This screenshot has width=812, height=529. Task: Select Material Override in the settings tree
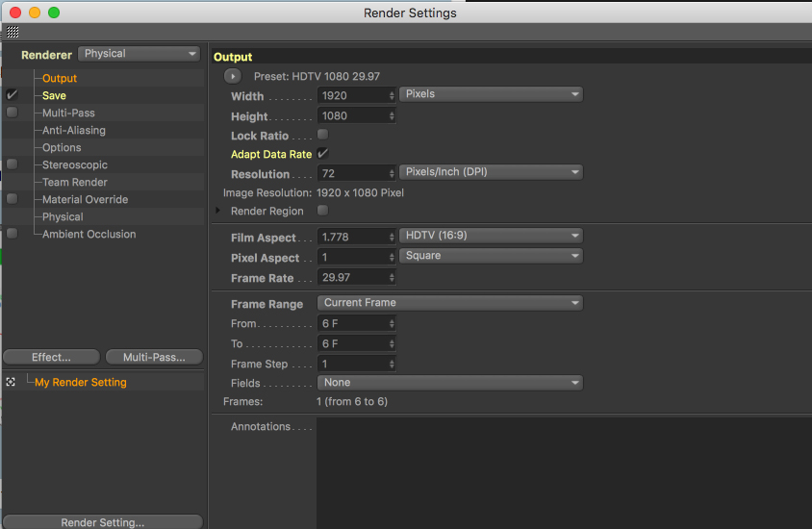85,199
